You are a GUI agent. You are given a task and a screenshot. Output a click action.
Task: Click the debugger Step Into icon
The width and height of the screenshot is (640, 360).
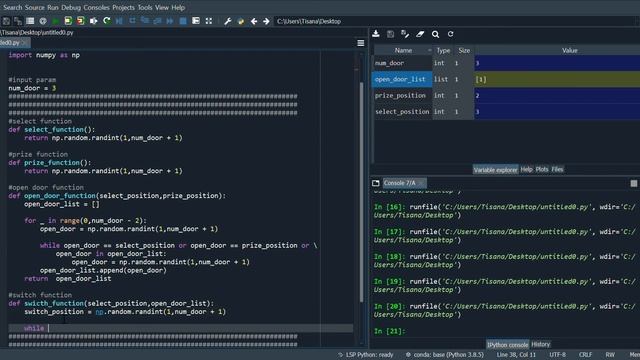coord(145,21)
